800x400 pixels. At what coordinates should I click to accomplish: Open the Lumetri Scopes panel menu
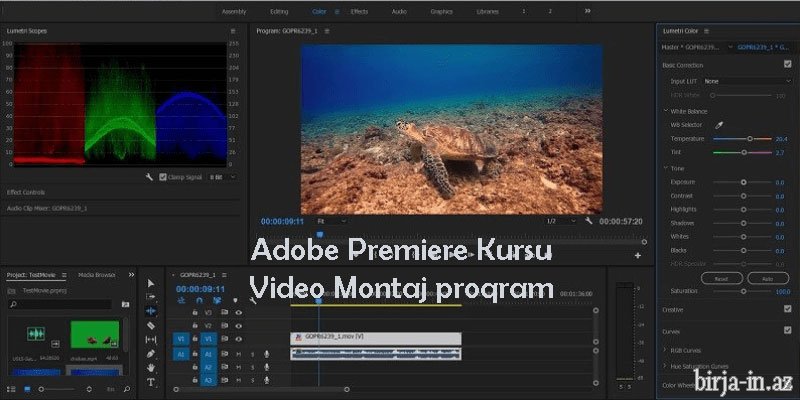coord(233,31)
